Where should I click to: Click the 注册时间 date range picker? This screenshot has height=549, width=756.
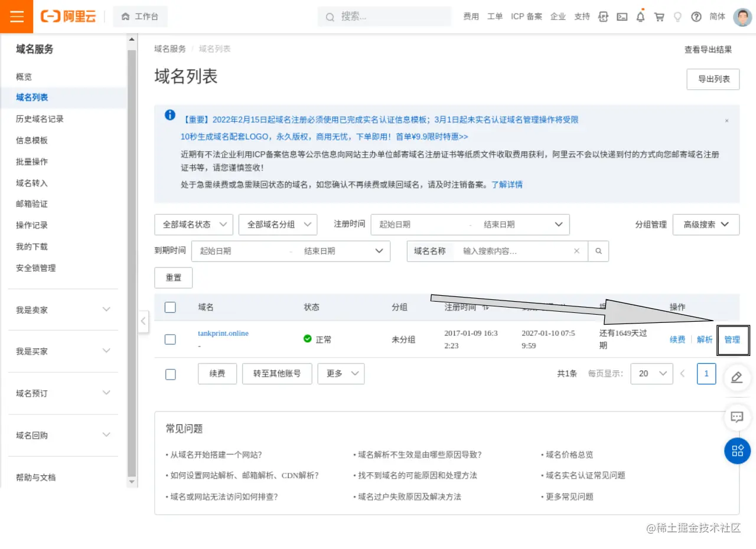point(470,224)
